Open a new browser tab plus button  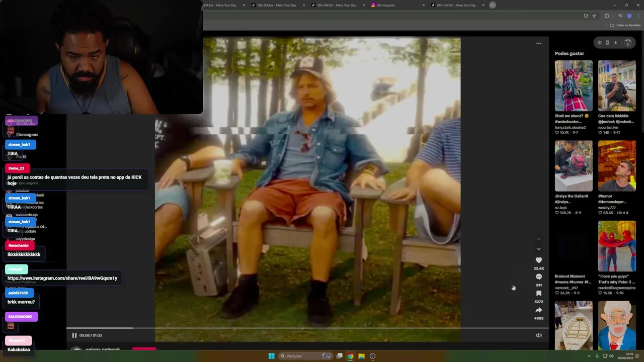[x=493, y=5]
